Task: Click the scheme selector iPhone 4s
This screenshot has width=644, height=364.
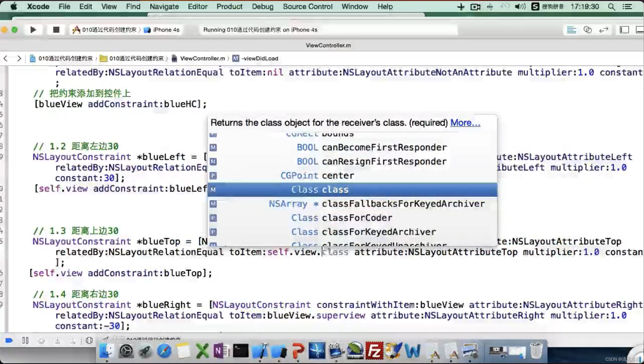Action: 165,30
